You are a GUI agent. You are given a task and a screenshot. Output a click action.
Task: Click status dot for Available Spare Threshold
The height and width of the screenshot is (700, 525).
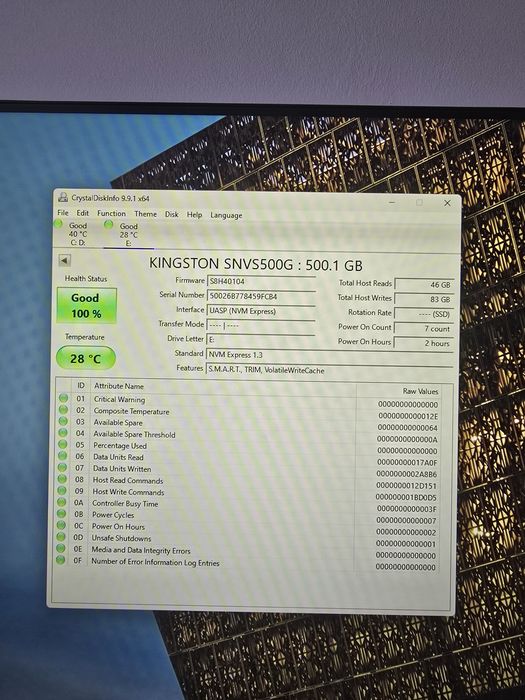63,433
